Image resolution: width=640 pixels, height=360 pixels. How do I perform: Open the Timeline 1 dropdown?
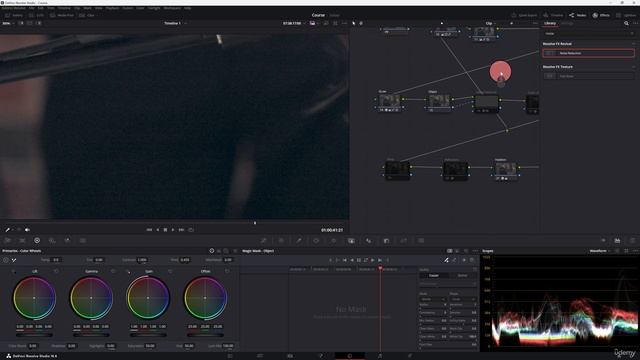176,23
